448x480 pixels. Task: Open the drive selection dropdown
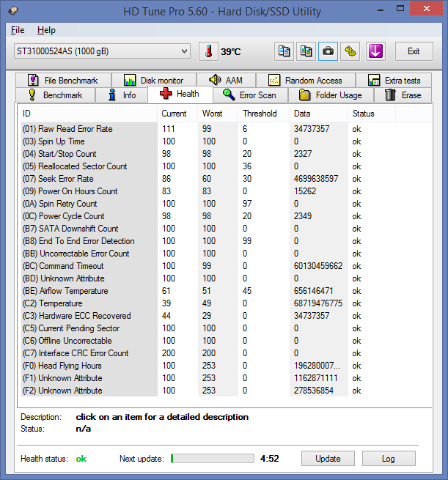pos(102,51)
